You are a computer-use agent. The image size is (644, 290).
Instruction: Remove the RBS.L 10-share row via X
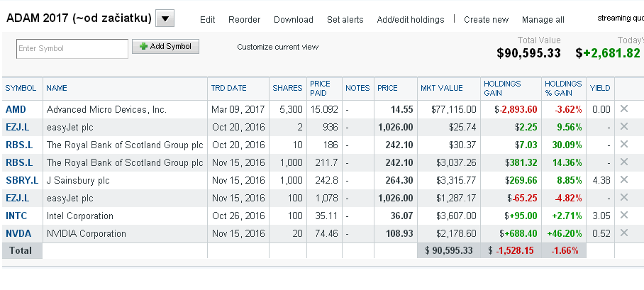pos(624,144)
